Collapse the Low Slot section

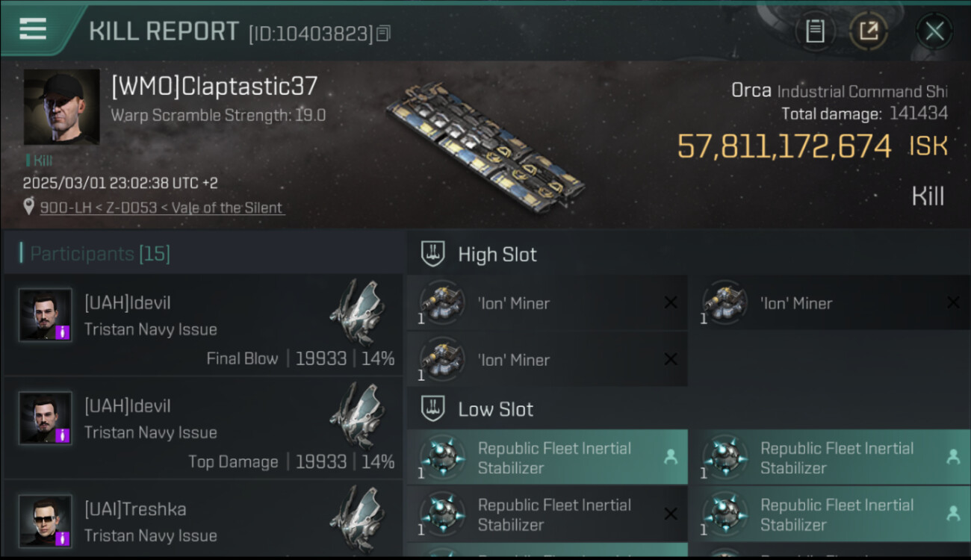(433, 409)
